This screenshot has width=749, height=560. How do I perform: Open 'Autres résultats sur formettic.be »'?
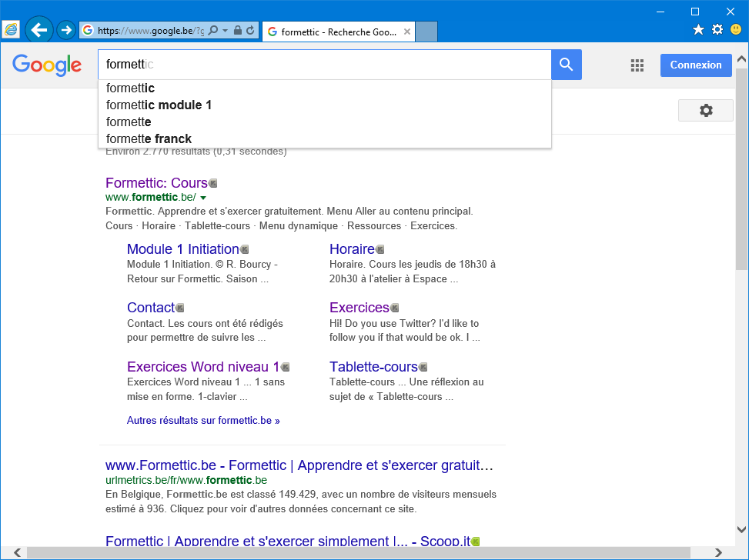click(203, 421)
